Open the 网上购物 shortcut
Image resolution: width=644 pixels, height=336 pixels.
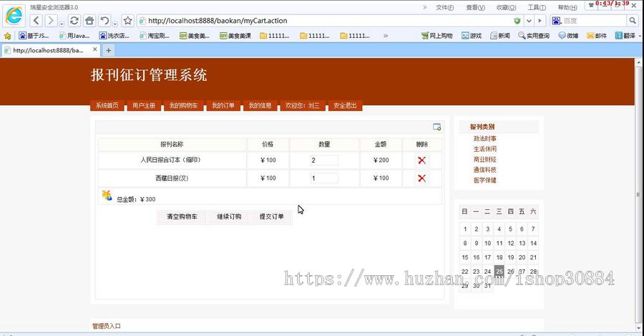click(436, 36)
